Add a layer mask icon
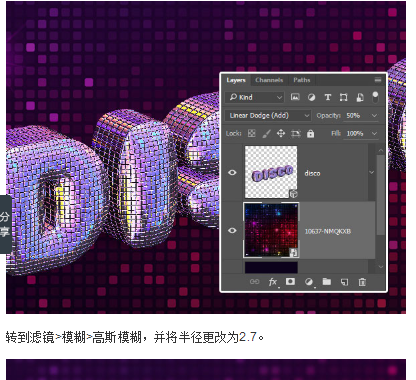This screenshot has height=380, width=416. (290, 282)
